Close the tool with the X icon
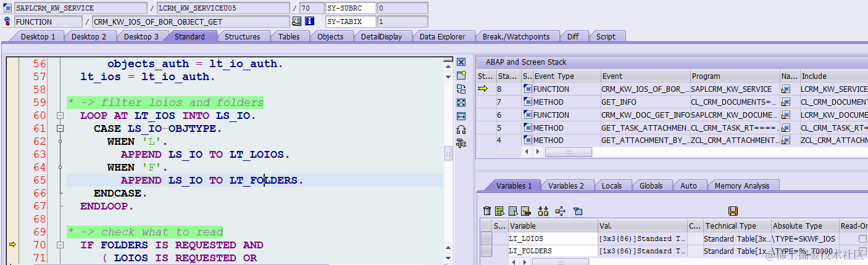Viewport: 868px width, 265px height. 461,62
